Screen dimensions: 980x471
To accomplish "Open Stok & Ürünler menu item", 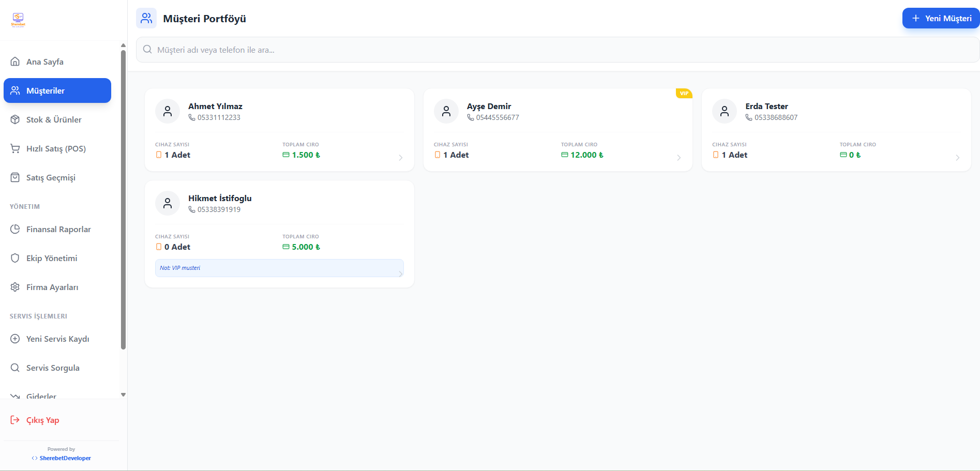I will (x=54, y=119).
